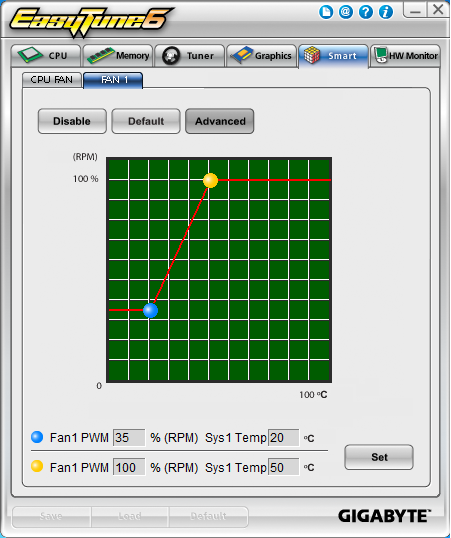Click the Sys1 Temp field showing 20
This screenshot has height=538, width=451.
pos(284,438)
